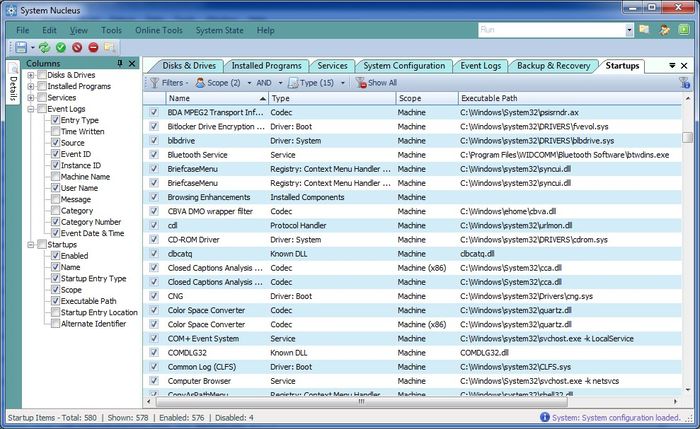The image size is (700, 429).
Task: Select the Browsing Enhancements row
Action: 412,197
